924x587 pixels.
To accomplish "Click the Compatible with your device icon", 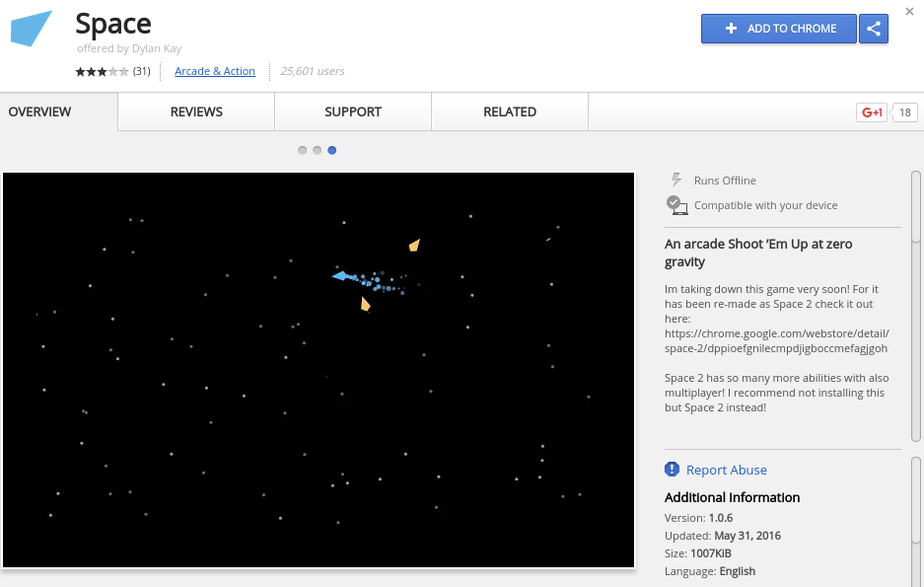I will 677,205.
